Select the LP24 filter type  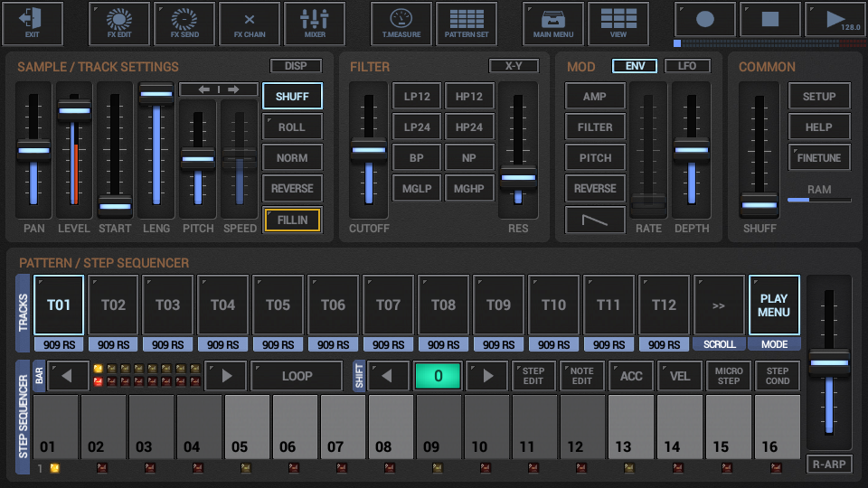click(x=417, y=127)
